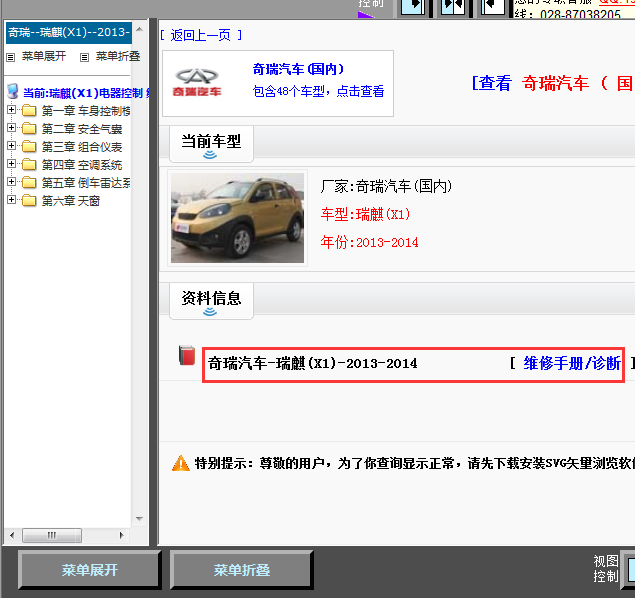Select tree item 第一章 车身控制
Image resolution: width=635 pixels, height=598 pixels.
(86, 111)
